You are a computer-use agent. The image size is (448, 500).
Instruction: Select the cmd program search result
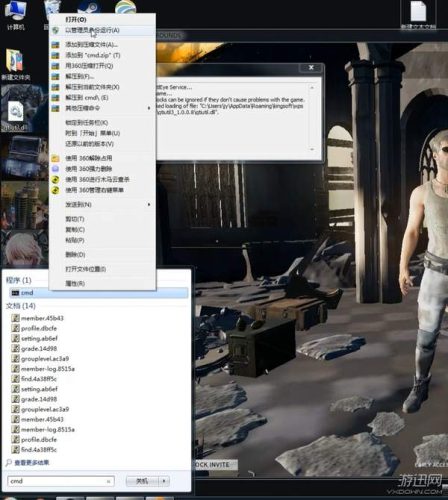coord(99,293)
